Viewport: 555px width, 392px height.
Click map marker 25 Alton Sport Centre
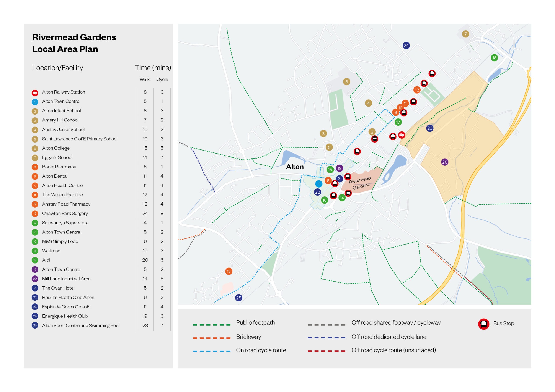(x=239, y=298)
